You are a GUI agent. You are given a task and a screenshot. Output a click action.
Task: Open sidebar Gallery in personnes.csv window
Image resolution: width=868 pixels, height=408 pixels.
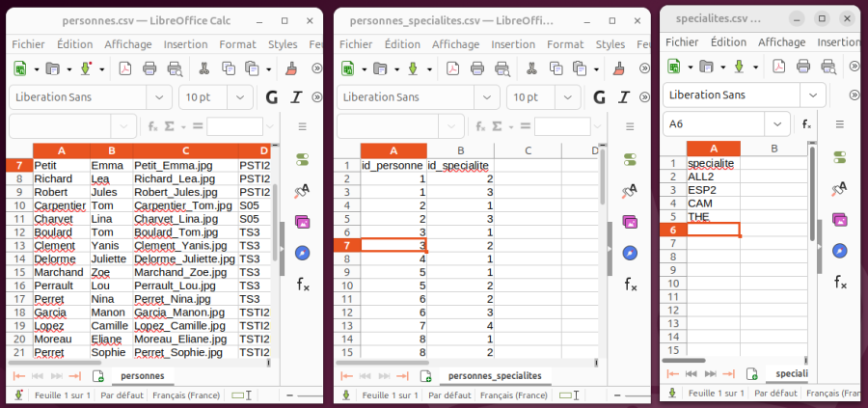(x=302, y=222)
